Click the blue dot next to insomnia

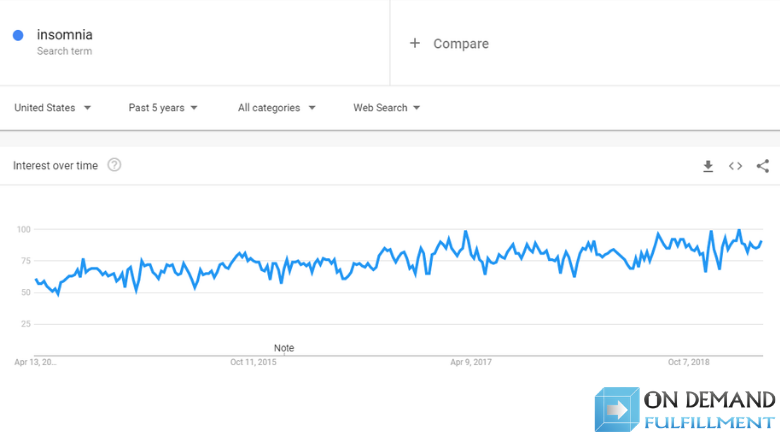pyautogui.click(x=18, y=36)
